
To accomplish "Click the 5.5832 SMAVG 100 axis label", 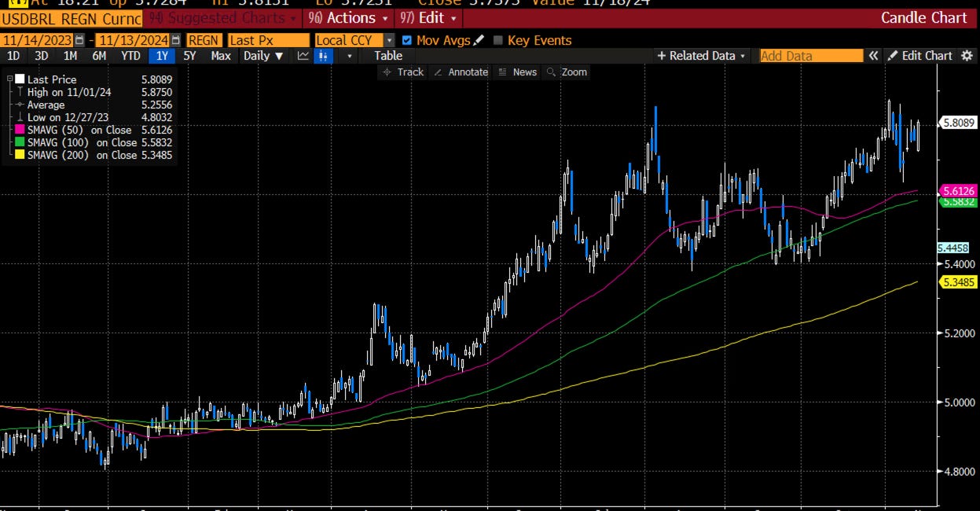I will click(956, 202).
